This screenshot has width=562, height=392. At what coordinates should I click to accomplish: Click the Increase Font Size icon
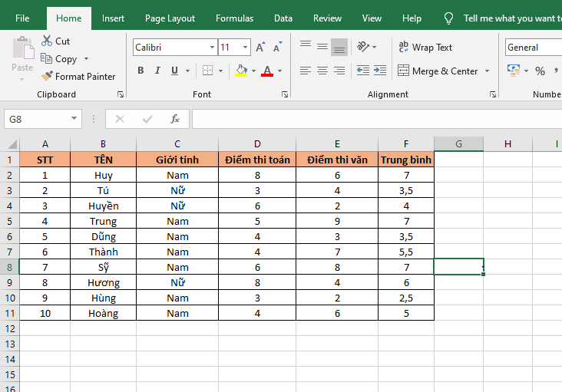click(260, 48)
